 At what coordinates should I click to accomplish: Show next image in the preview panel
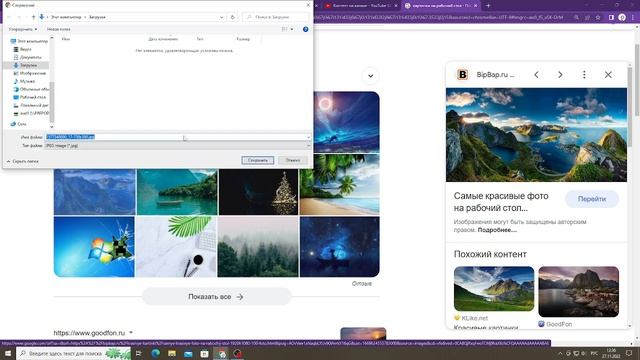point(560,75)
